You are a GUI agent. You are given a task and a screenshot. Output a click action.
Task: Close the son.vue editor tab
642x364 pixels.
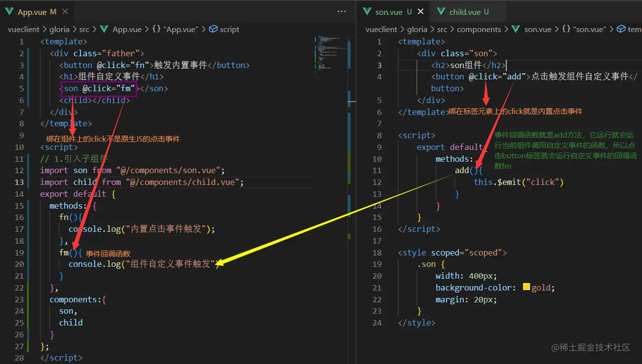(421, 11)
